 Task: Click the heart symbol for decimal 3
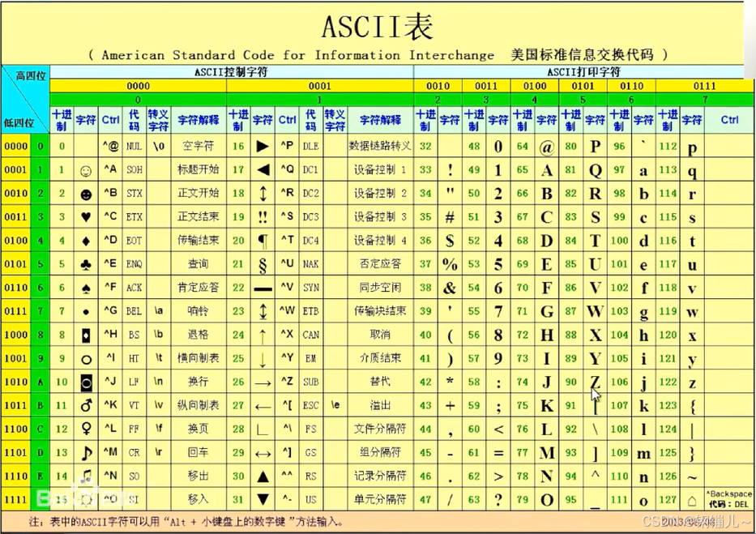(86, 217)
